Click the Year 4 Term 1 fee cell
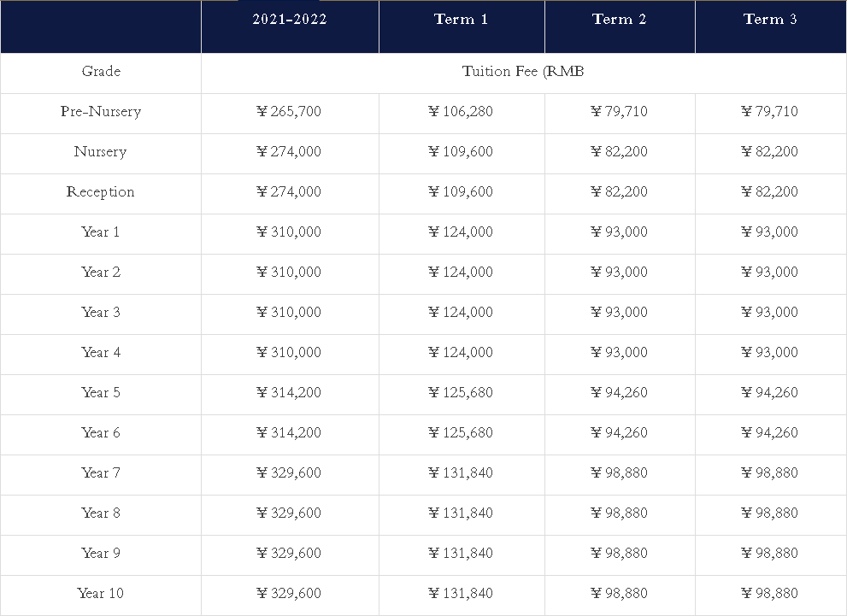This screenshot has width=847, height=616. pyautogui.click(x=461, y=353)
